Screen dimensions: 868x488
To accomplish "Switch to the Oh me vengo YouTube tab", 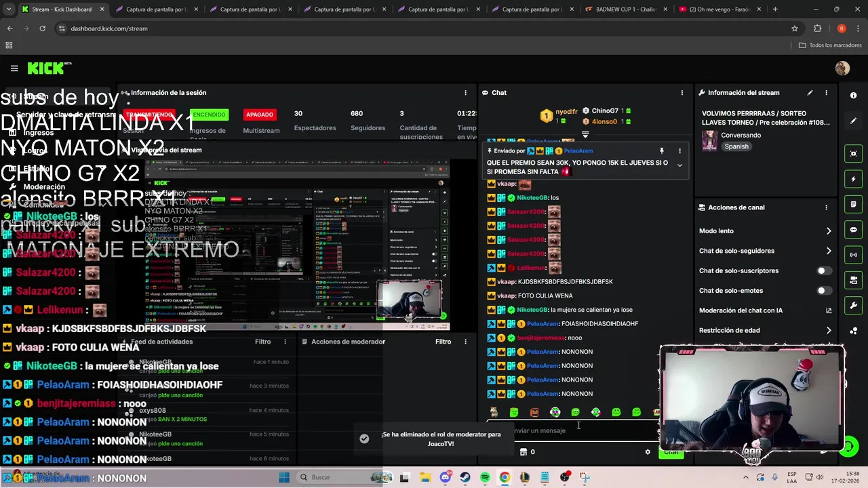I will pyautogui.click(x=719, y=9).
